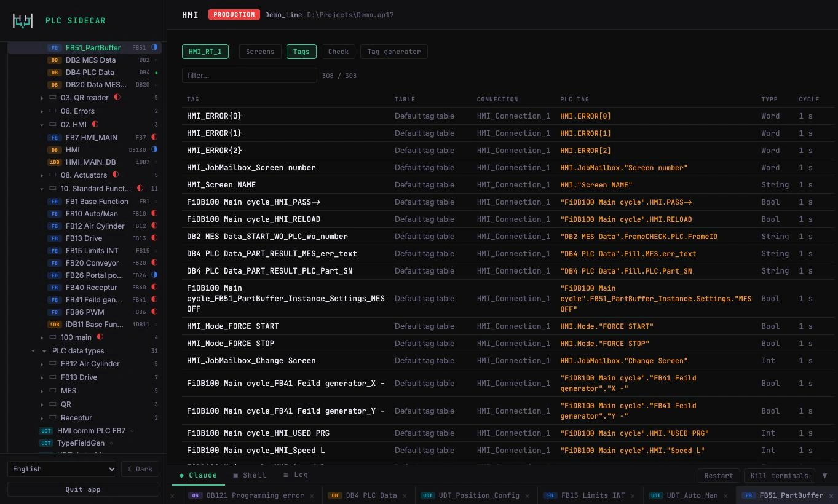The width and height of the screenshot is (838, 504).
Task: Click the half-red status icon beside 03. QR reader
Action: 117,97
